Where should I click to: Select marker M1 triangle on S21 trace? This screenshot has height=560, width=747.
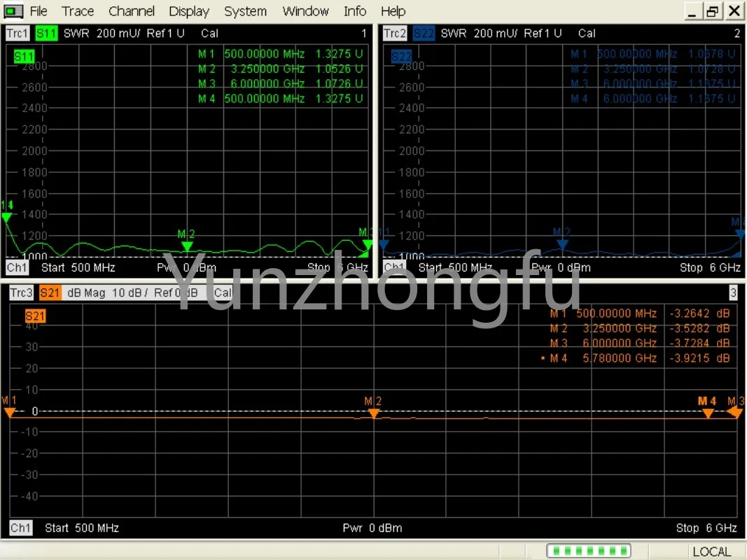pyautogui.click(x=10, y=413)
